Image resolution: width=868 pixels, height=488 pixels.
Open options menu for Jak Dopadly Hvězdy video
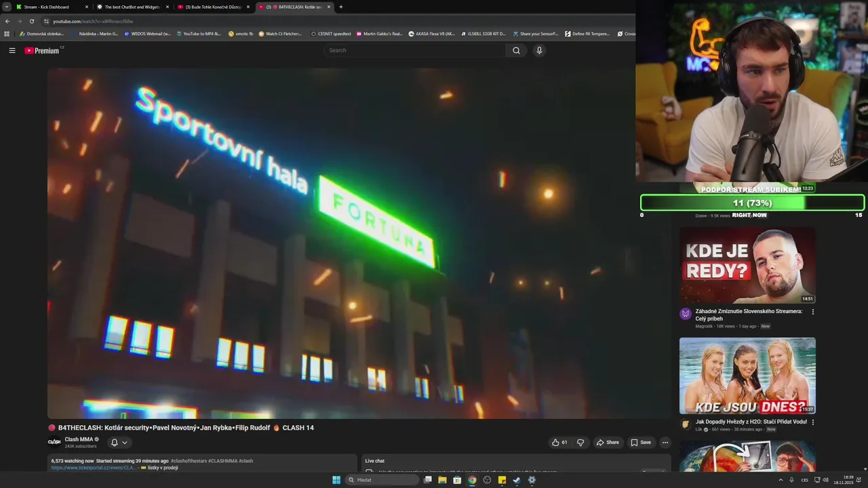813,422
